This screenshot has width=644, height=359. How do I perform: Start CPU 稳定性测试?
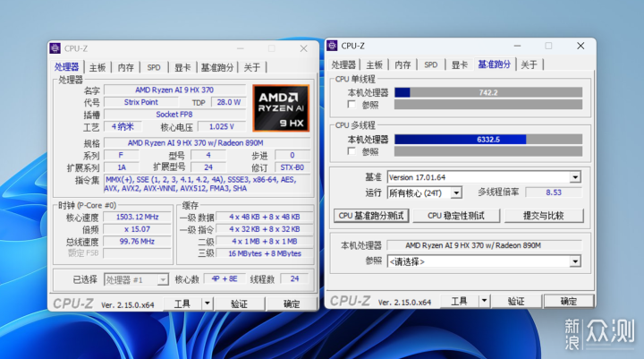[456, 216]
